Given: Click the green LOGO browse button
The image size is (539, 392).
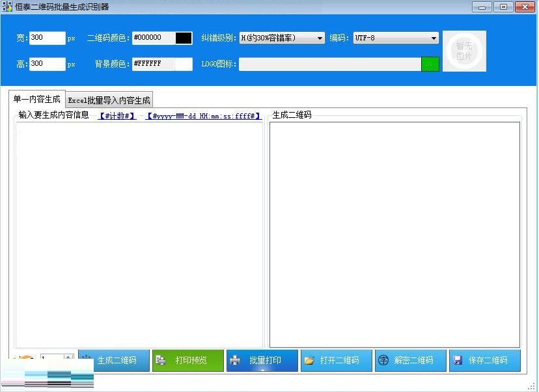Looking at the screenshot, I should pyautogui.click(x=430, y=64).
